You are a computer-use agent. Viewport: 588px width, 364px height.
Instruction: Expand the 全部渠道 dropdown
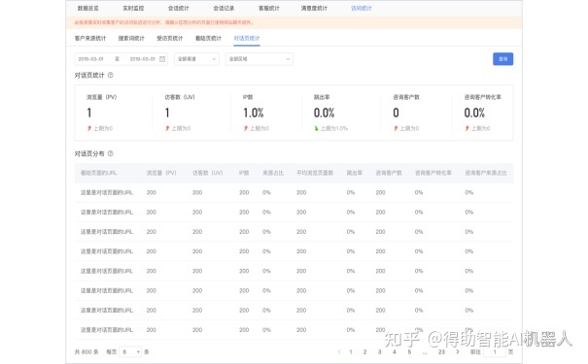point(197,59)
